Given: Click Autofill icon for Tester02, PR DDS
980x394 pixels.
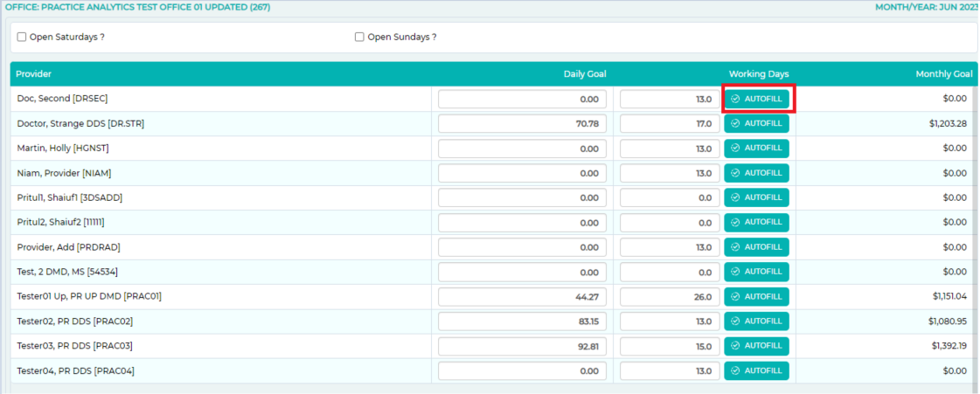Looking at the screenshot, I should tap(735, 321).
